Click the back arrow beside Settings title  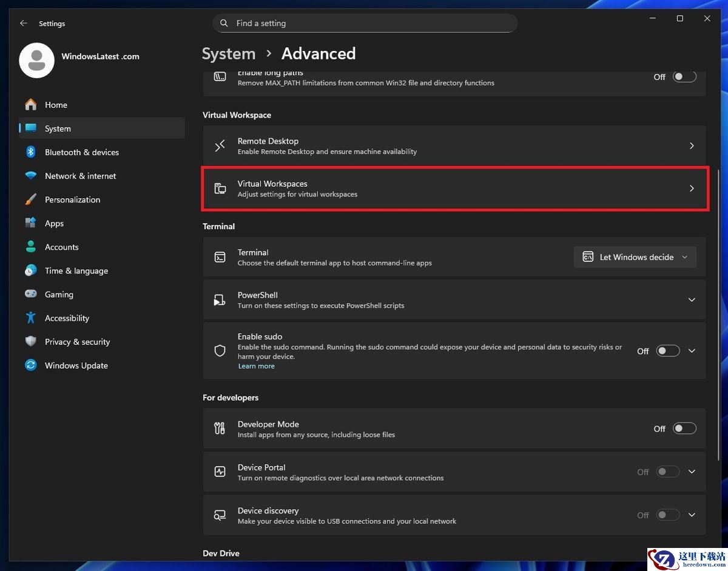point(24,23)
